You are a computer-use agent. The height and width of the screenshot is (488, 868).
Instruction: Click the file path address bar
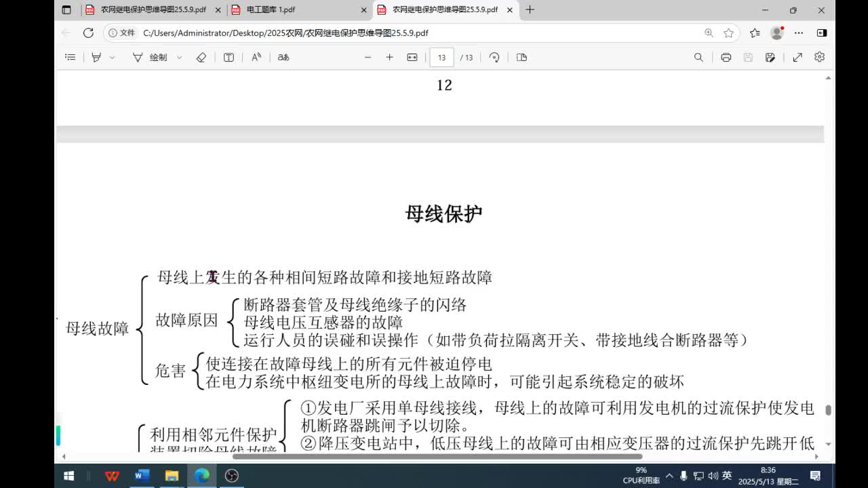click(420, 33)
